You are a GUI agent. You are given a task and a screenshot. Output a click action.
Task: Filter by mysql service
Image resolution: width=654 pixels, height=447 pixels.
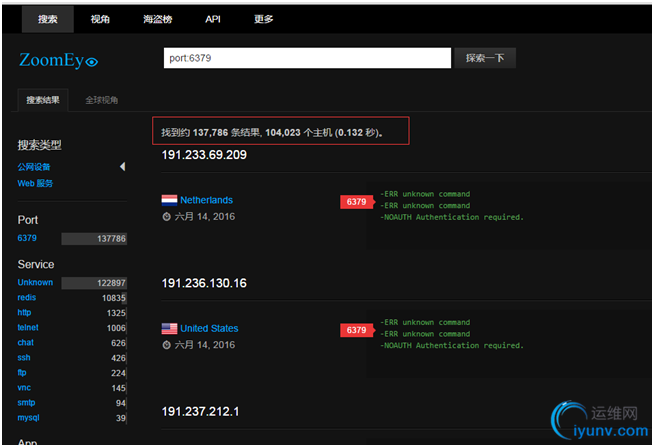pos(28,417)
